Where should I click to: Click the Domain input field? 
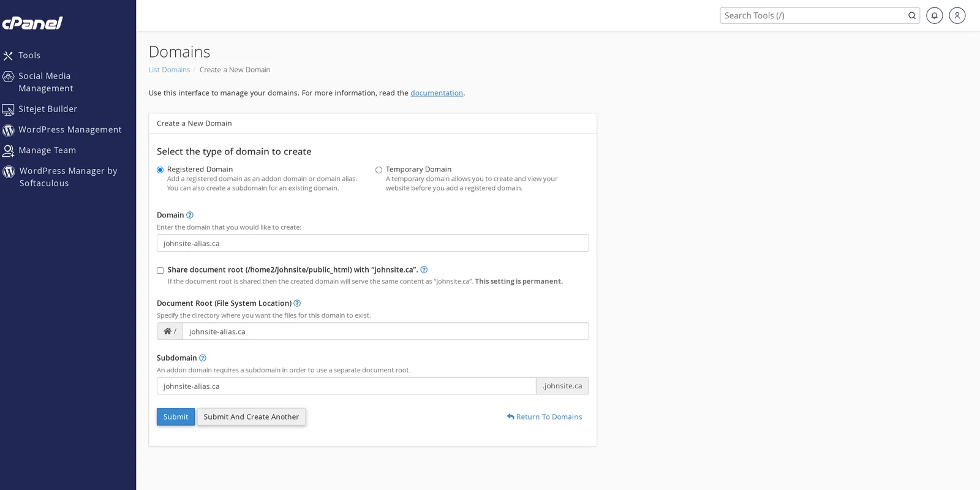372,243
